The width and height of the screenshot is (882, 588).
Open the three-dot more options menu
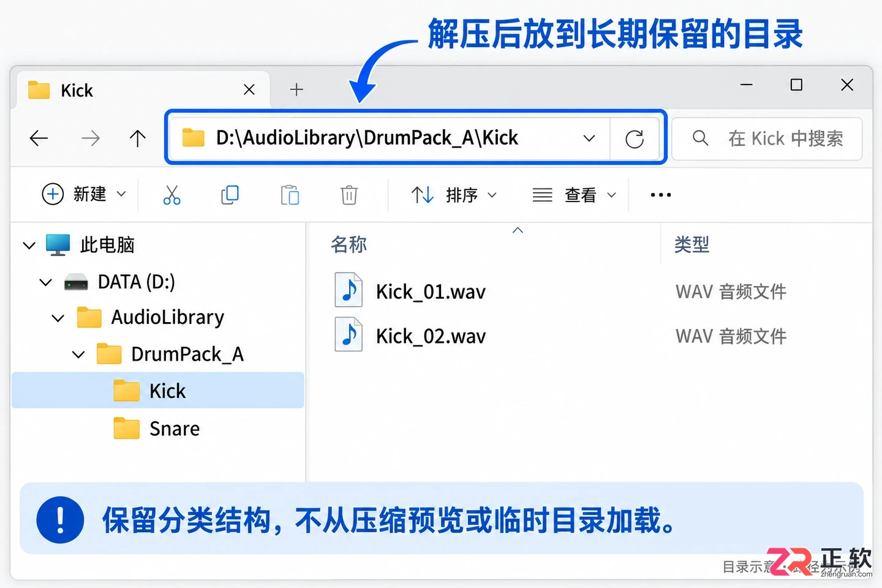[661, 195]
